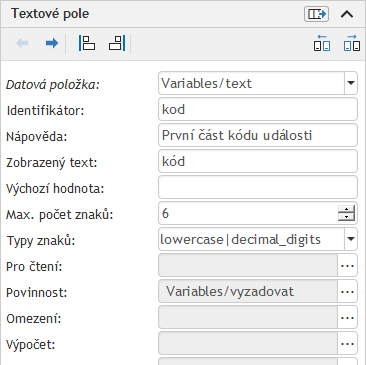Click the forward blue arrow icon

(x=52, y=43)
